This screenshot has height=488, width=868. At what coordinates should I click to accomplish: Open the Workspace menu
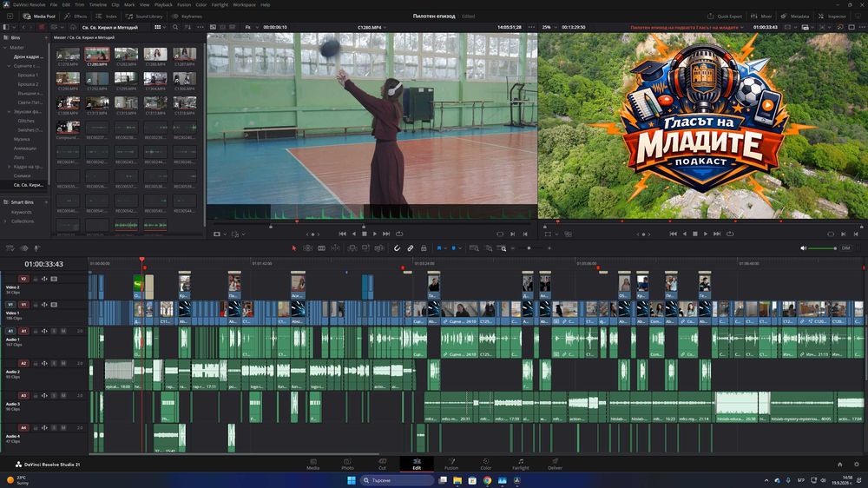pos(244,4)
